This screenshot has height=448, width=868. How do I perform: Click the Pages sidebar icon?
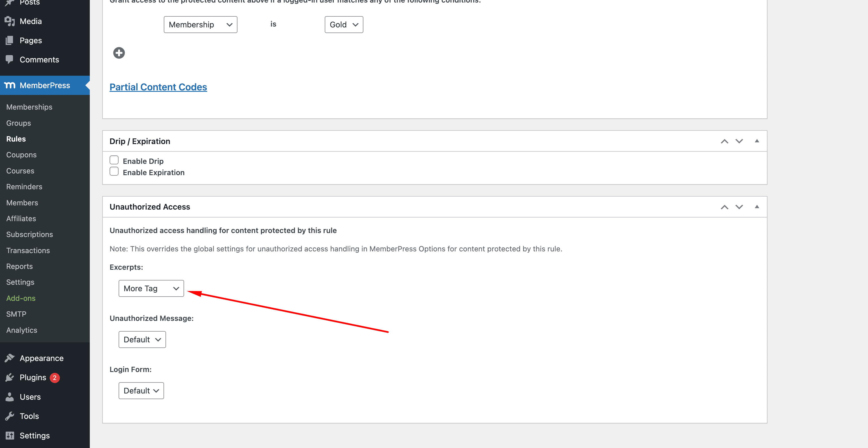tap(10, 40)
